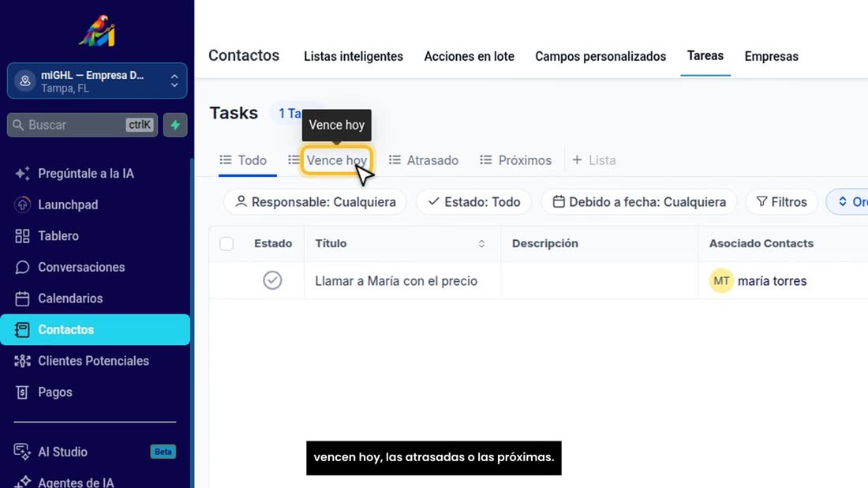Click the Conversaciones chat bubble icon

click(x=22, y=267)
